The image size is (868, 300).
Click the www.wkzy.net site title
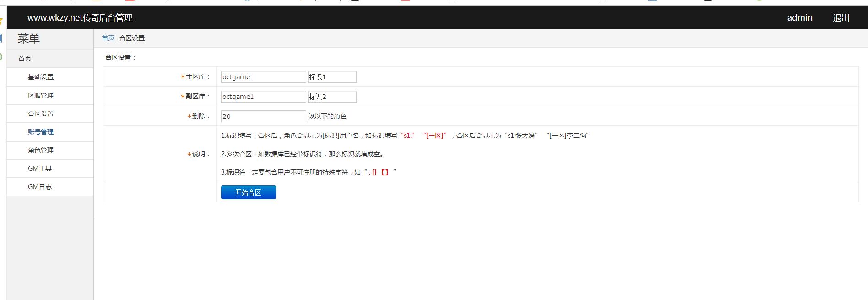click(x=80, y=18)
